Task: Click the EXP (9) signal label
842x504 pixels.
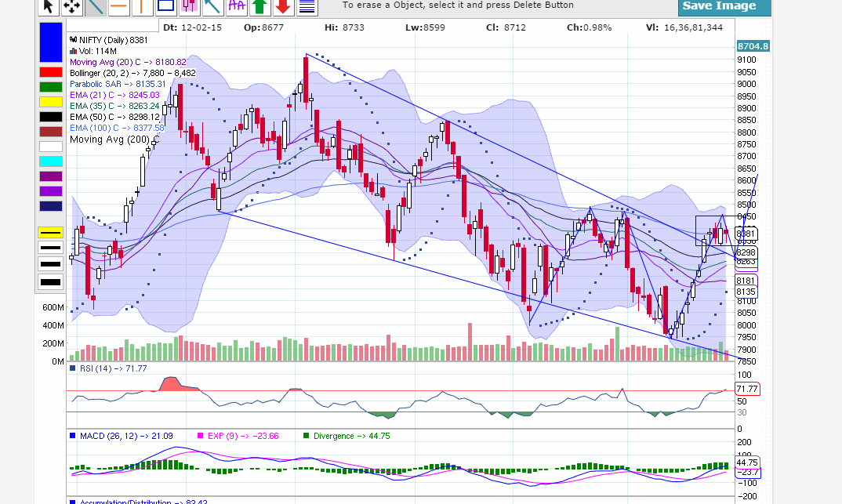Action: [238, 436]
